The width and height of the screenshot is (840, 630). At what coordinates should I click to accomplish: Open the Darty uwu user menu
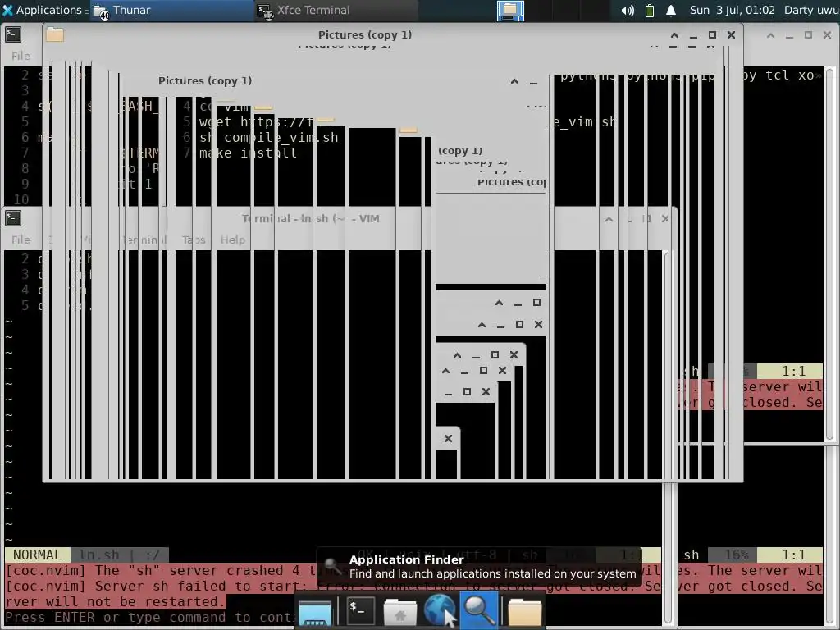(x=811, y=10)
